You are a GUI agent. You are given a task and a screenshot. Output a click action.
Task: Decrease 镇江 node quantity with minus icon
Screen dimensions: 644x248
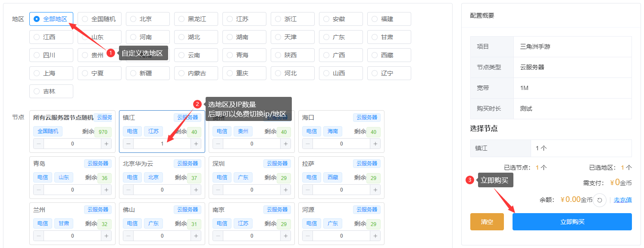tap(128, 143)
